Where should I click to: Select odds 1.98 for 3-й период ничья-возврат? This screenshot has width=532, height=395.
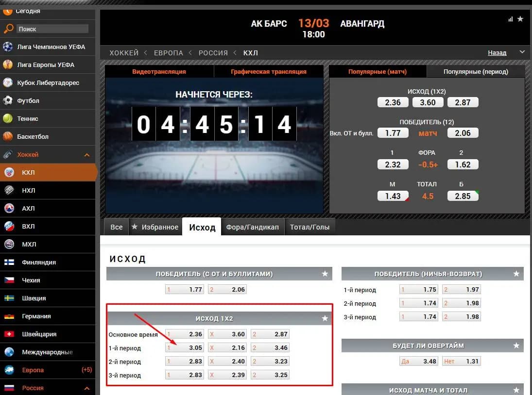(462, 316)
